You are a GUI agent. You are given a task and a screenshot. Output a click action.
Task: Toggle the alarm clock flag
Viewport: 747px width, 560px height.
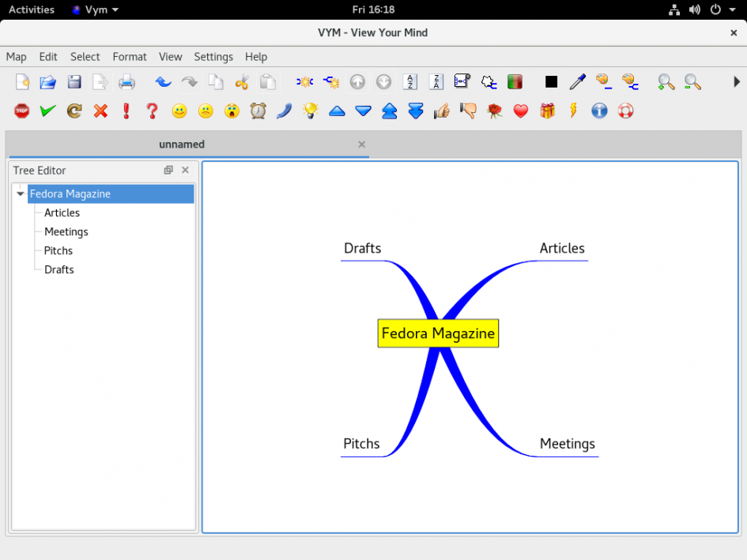(x=258, y=111)
